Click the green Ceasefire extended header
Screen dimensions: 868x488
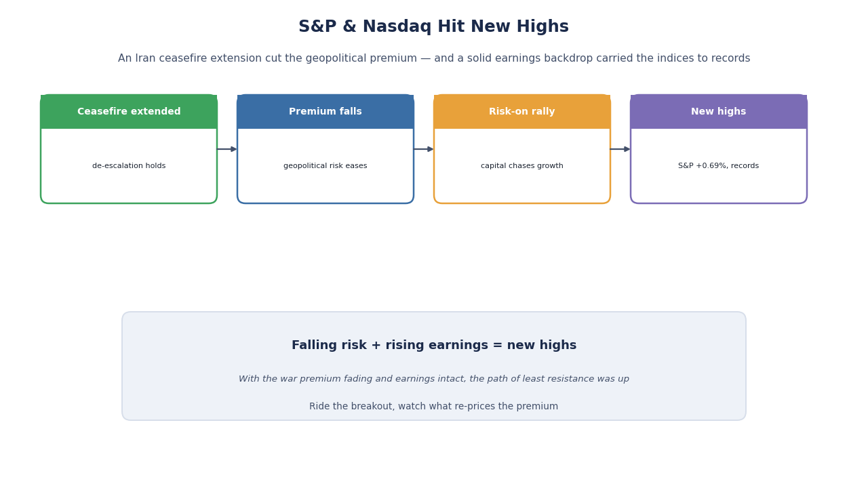click(129, 112)
